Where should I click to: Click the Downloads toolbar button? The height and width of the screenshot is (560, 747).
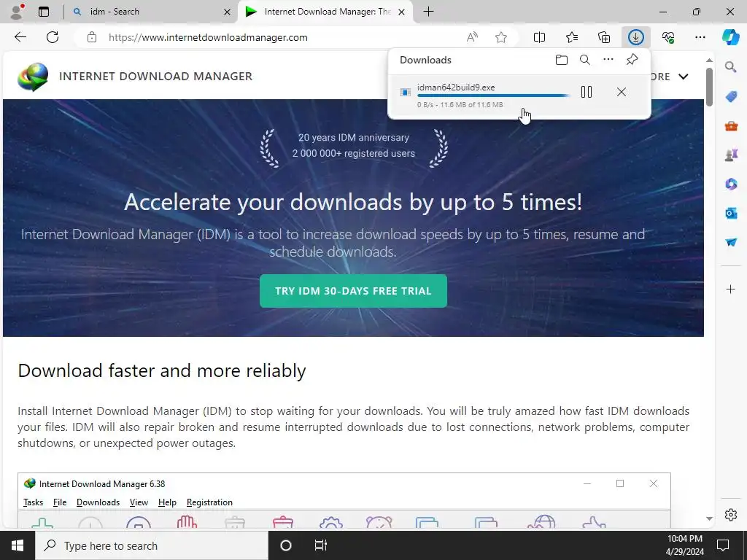point(636,37)
